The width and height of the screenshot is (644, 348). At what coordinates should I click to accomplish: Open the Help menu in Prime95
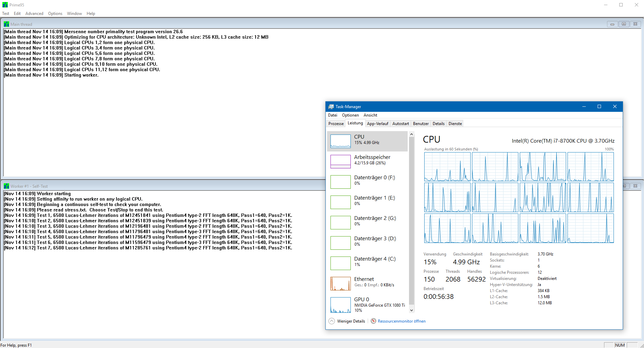[91, 14]
